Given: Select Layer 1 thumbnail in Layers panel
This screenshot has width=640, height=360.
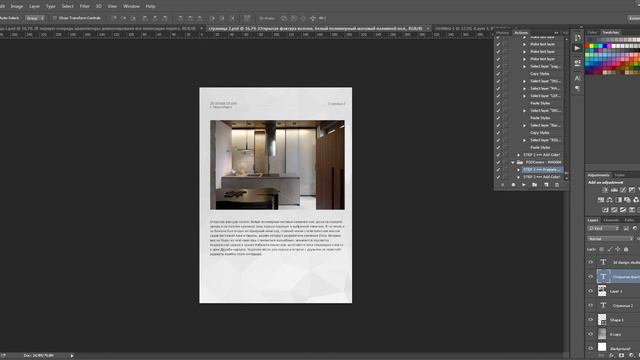Looking at the screenshot, I should (x=602, y=291).
